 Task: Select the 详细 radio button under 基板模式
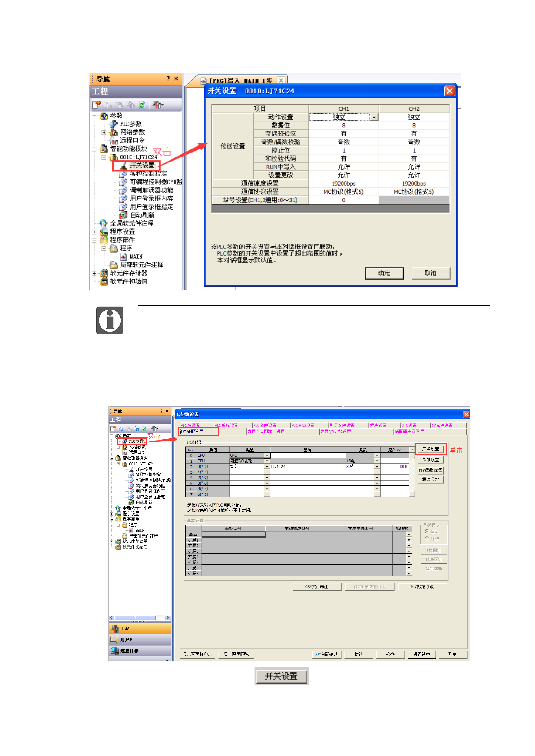click(x=427, y=538)
